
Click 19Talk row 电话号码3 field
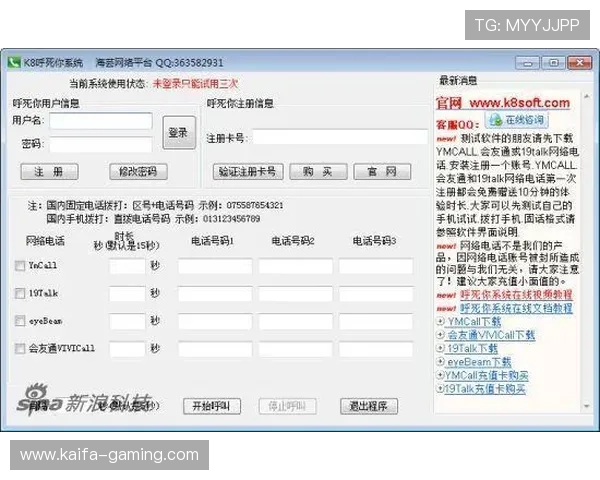376,294
